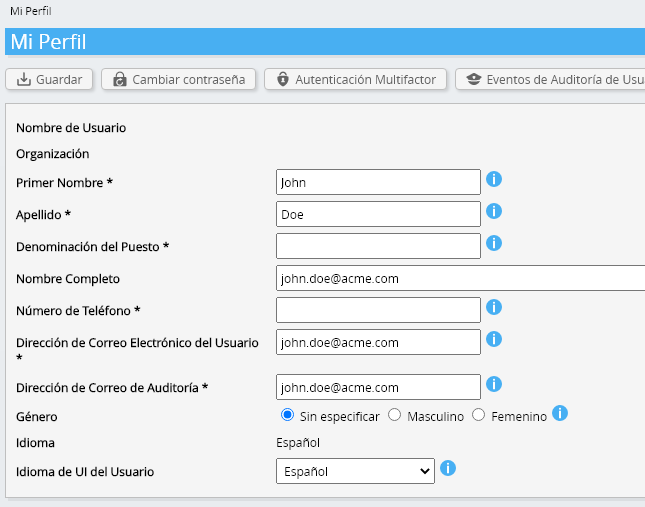Image resolution: width=645 pixels, height=507 pixels.
Task: Select the Sin especificar gender option
Action: pyautogui.click(x=287, y=415)
